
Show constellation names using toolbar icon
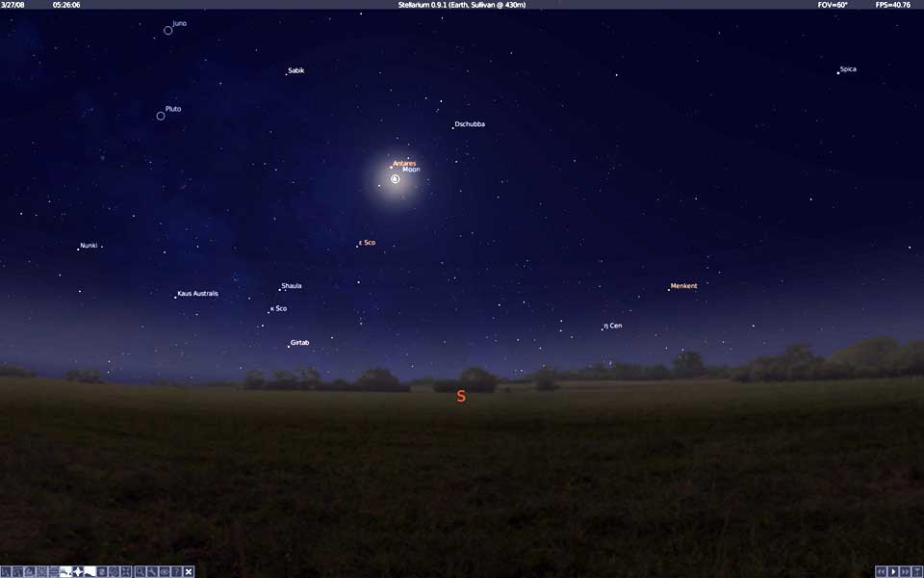(x=17, y=571)
